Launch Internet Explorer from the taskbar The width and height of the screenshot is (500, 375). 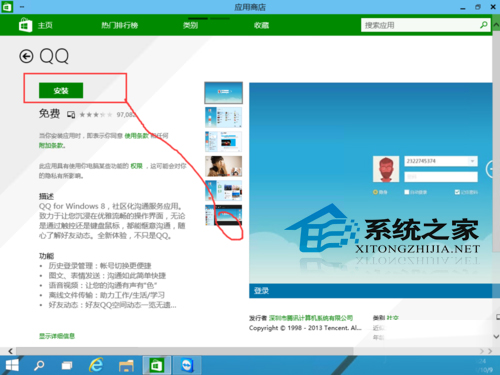[96, 365]
